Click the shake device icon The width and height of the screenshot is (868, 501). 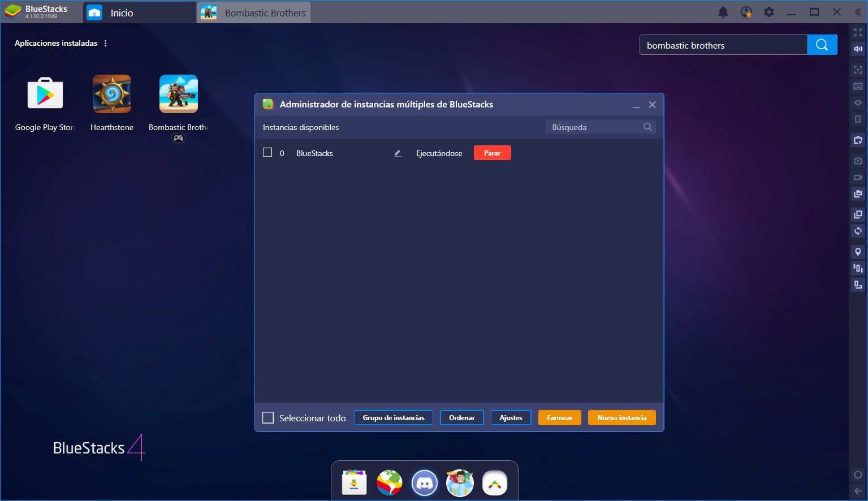(x=858, y=268)
